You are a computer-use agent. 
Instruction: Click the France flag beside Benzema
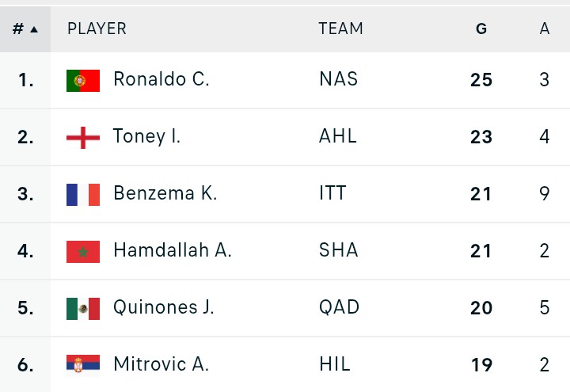83,194
